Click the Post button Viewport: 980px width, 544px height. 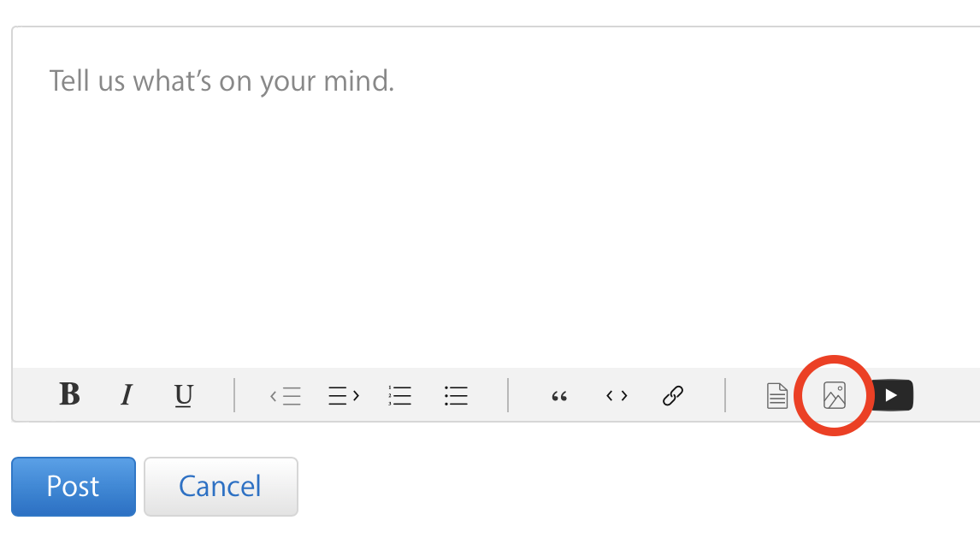coord(74,487)
